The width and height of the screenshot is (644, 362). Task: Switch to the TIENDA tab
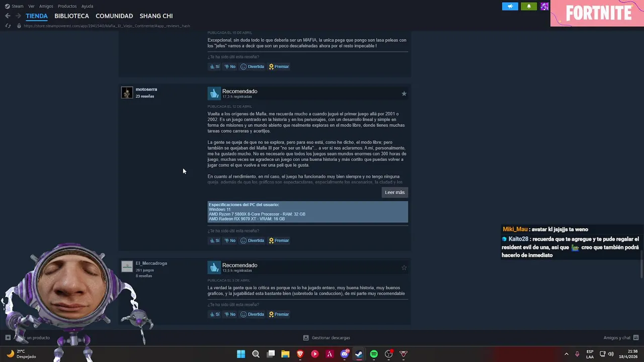click(x=37, y=16)
